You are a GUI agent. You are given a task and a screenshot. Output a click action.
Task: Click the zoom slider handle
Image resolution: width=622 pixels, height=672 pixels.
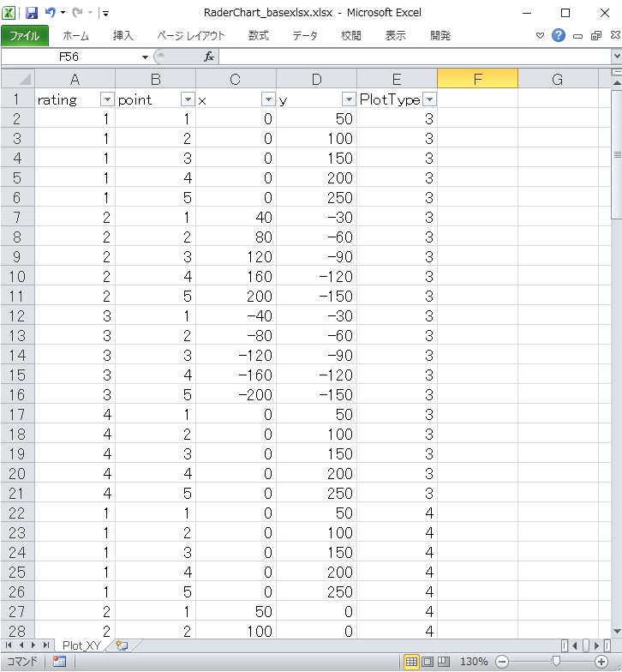pyautogui.click(x=557, y=662)
